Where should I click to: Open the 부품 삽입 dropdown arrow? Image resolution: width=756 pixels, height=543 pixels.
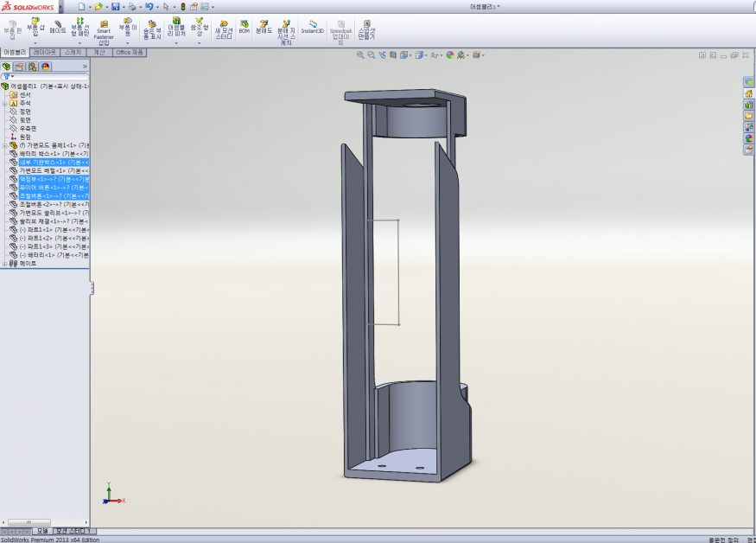35,43
